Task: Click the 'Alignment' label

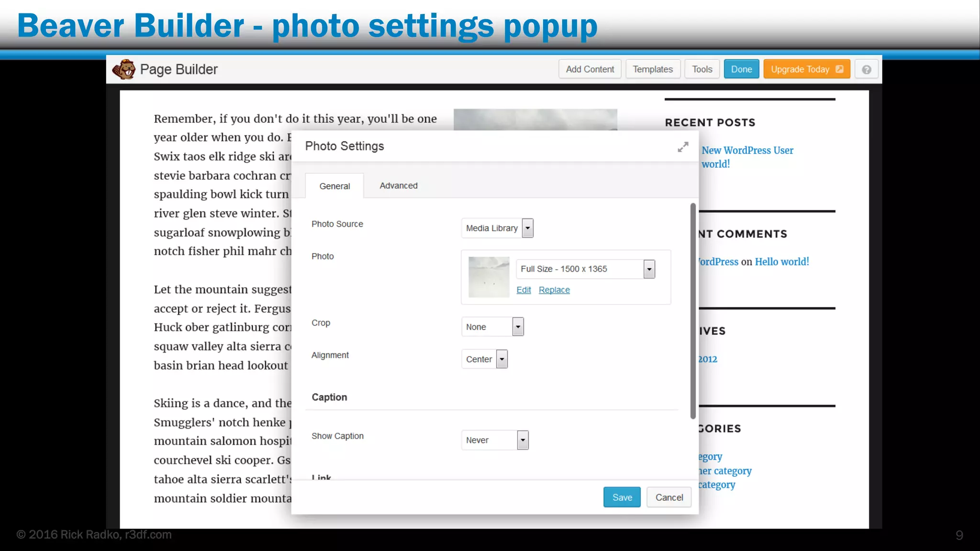Action: point(330,355)
